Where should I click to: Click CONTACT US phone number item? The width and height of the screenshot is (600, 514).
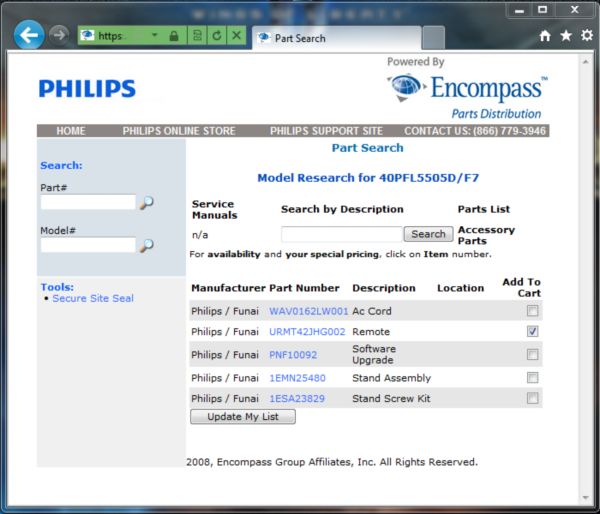[475, 131]
